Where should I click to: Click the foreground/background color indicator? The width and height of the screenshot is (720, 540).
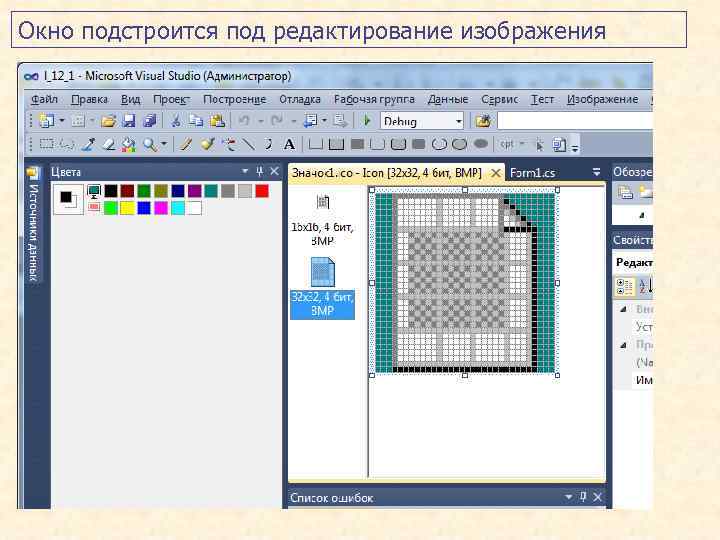[68, 199]
